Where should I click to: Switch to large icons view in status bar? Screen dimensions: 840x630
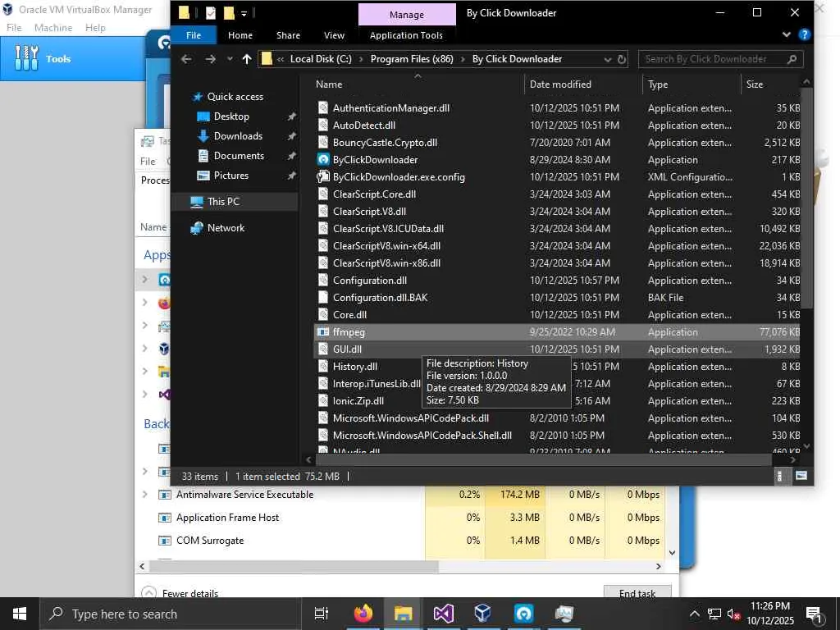[x=801, y=476]
